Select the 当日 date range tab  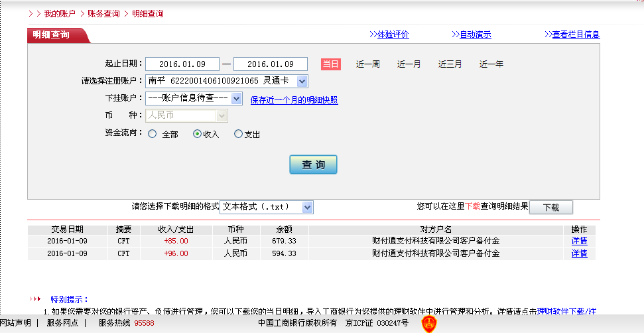pyautogui.click(x=331, y=64)
